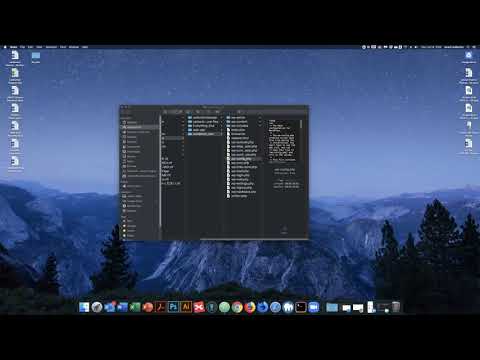Click the Finder window's horizontal scrollbar

click(253, 239)
